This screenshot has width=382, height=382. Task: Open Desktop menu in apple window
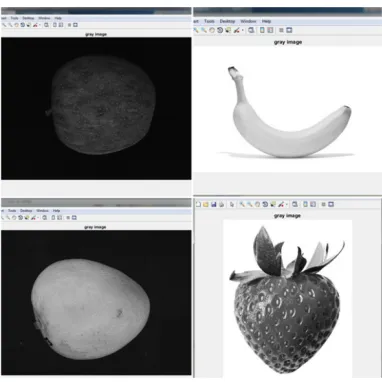coord(28,18)
